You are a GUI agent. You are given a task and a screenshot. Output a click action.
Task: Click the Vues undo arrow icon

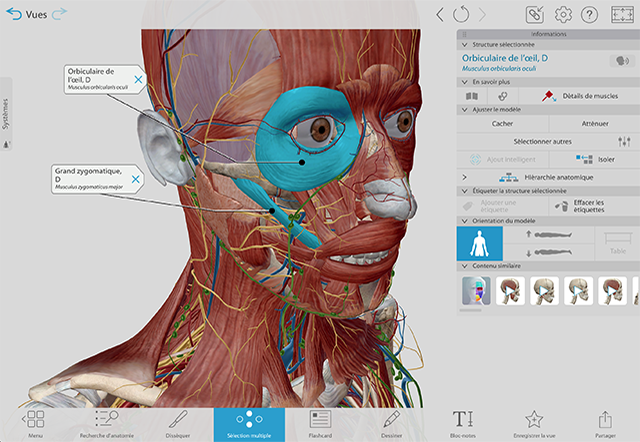point(14,14)
